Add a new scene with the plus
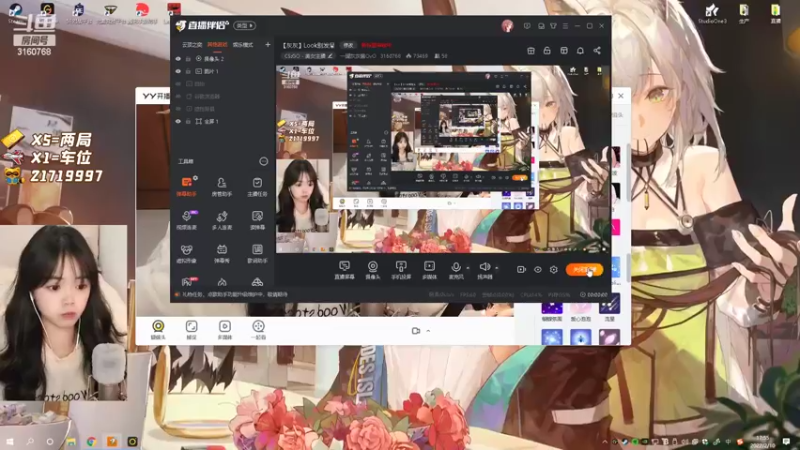This screenshot has width=800, height=450. tap(267, 45)
